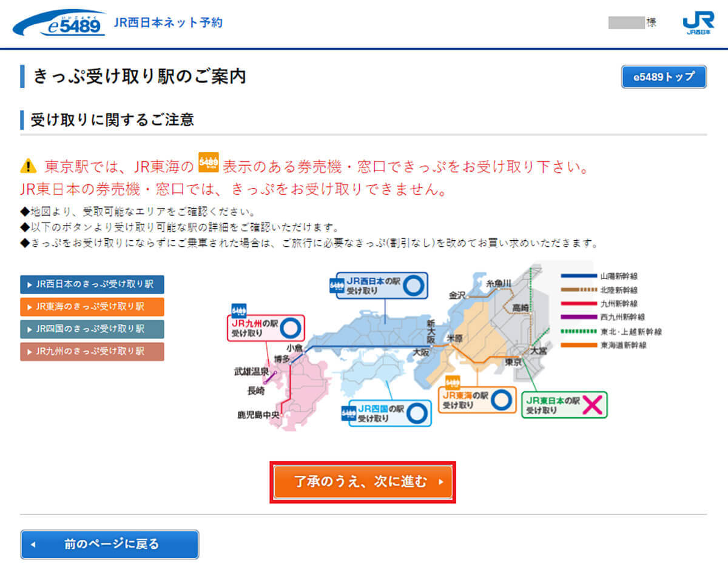Click the 大宮 station label on map
Image resolution: width=728 pixels, height=564 pixels.
point(539,350)
